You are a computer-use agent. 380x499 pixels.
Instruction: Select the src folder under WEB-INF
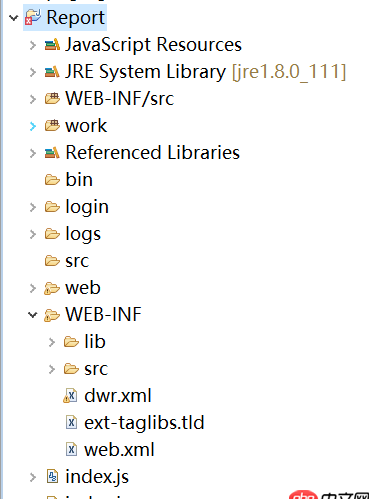86,369
